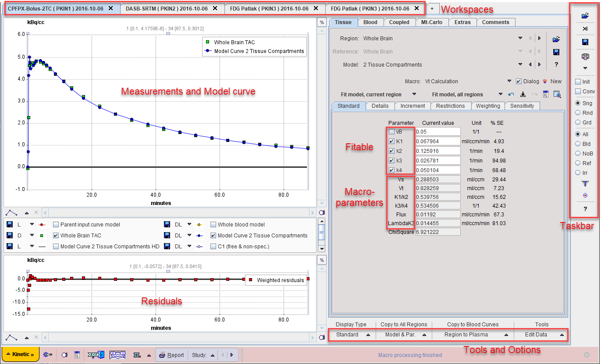This screenshot has height=364, width=601.
Task: Open the Sensitivity sub-tab
Action: (x=522, y=106)
